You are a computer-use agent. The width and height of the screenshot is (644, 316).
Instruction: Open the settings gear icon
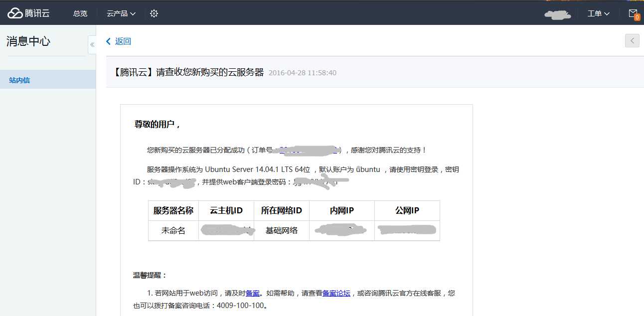pyautogui.click(x=154, y=13)
